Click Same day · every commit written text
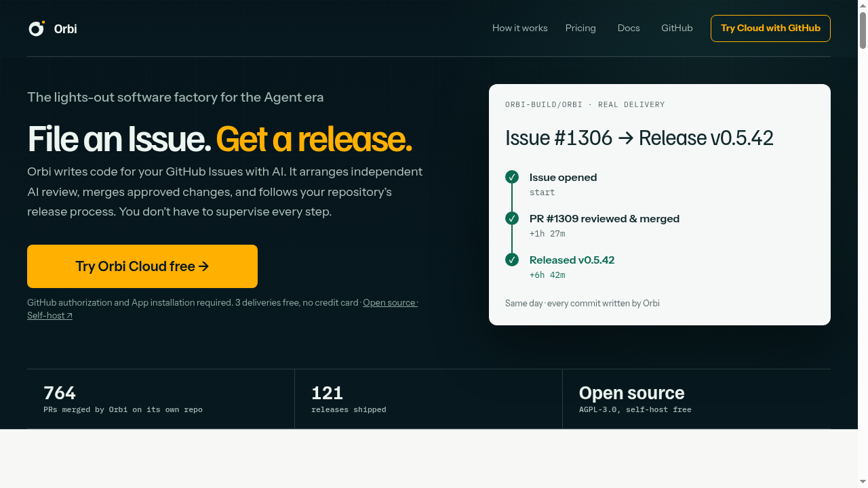 pyautogui.click(x=583, y=303)
